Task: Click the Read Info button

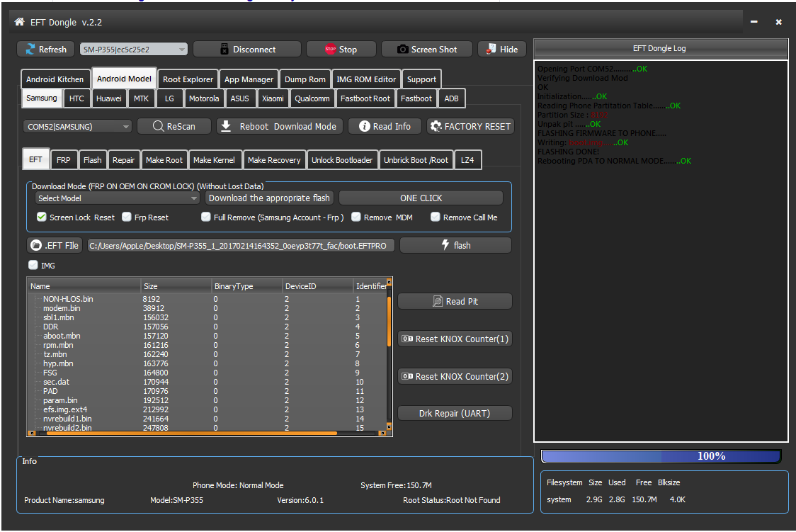Action: point(385,126)
